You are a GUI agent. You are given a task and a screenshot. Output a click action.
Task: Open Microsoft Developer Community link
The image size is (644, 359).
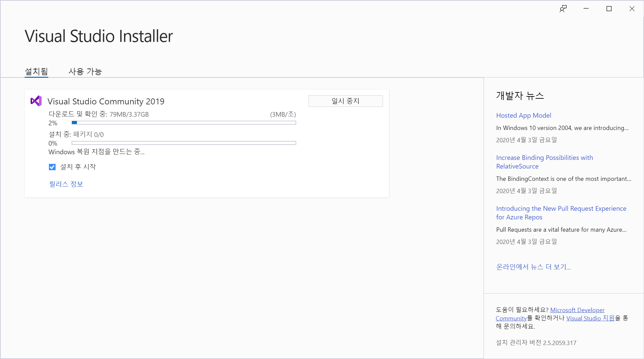(x=577, y=310)
